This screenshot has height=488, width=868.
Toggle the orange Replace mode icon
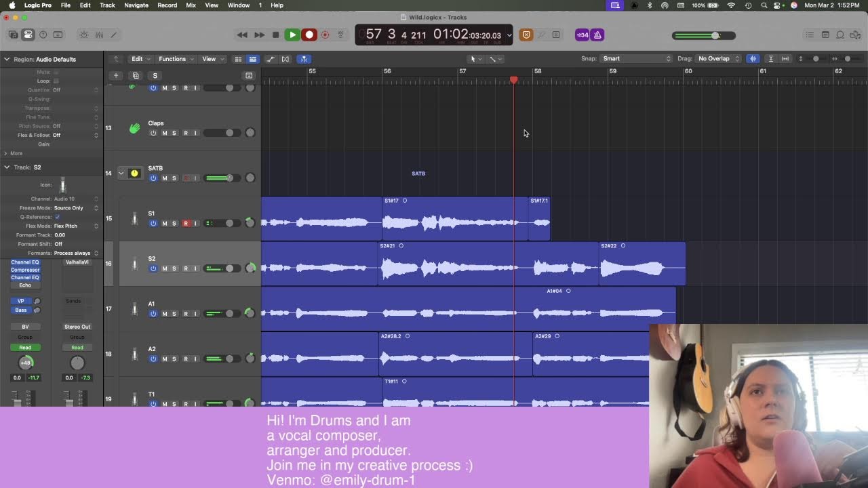(x=526, y=35)
